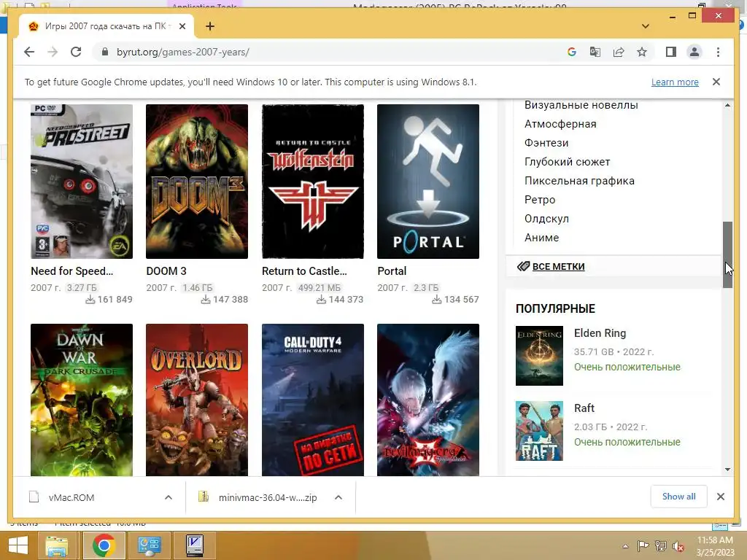This screenshot has width=747, height=560.
Task: Open the Learn more link
Action: (675, 82)
